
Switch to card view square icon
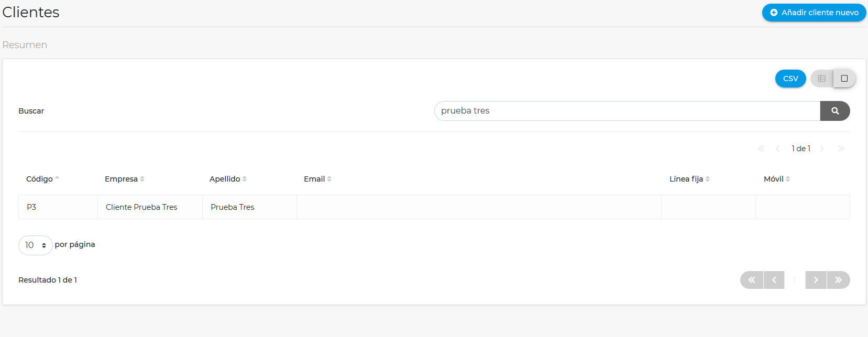click(x=844, y=78)
